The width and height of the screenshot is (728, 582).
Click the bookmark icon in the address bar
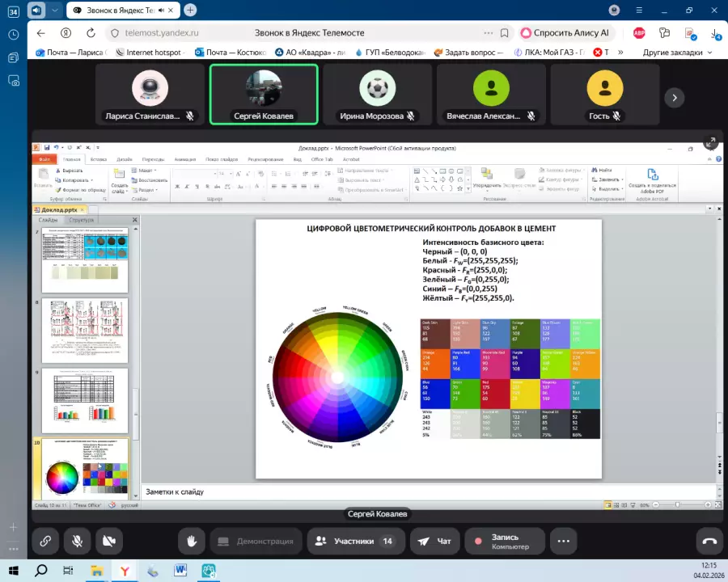[x=504, y=33]
